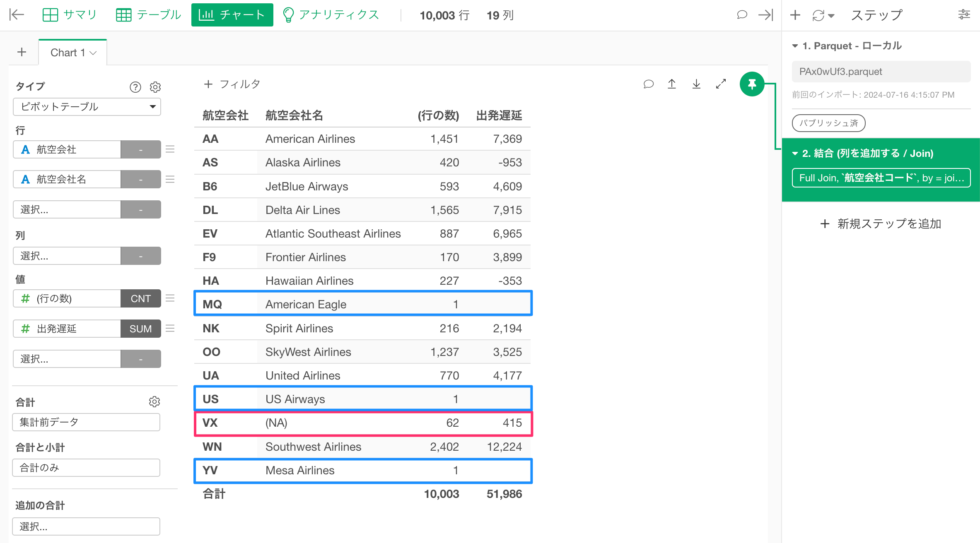Image resolution: width=980 pixels, height=543 pixels.
Task: Open the Full Join step token
Action: click(881, 178)
